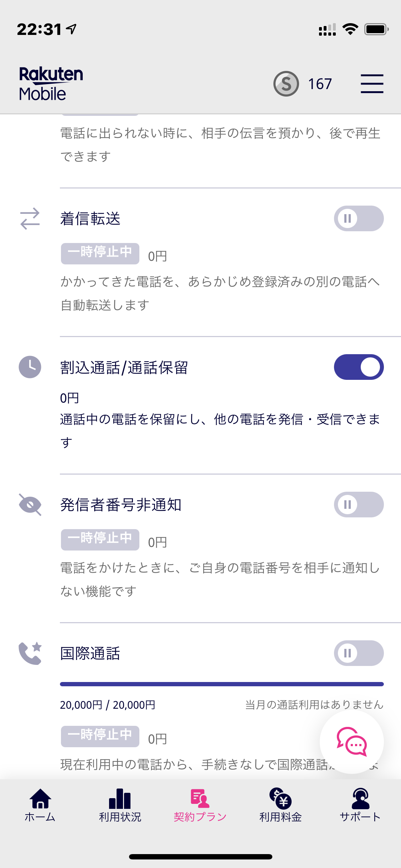Tap the 167 points balance
The image size is (401, 868).
tap(320, 84)
